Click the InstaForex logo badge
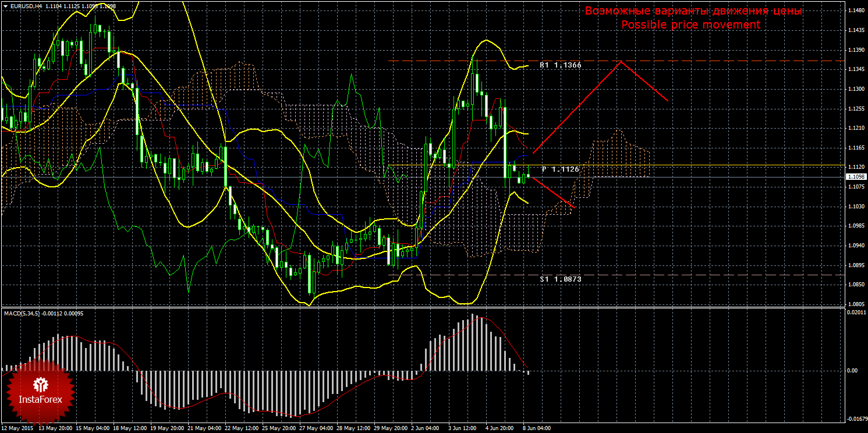The height and width of the screenshot is (433, 868). [x=40, y=391]
